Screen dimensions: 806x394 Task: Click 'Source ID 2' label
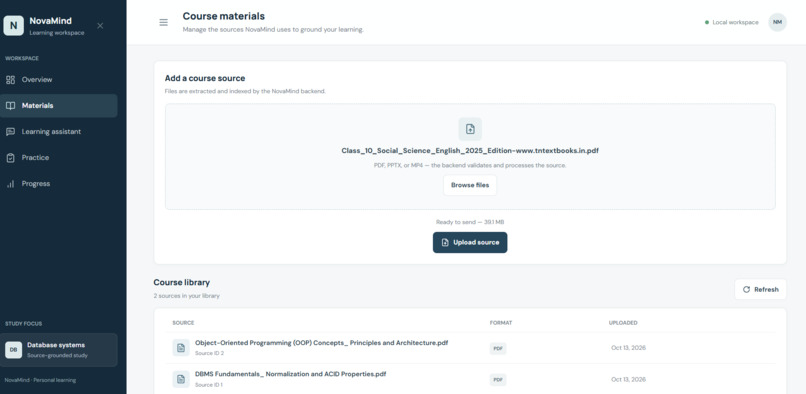point(209,353)
